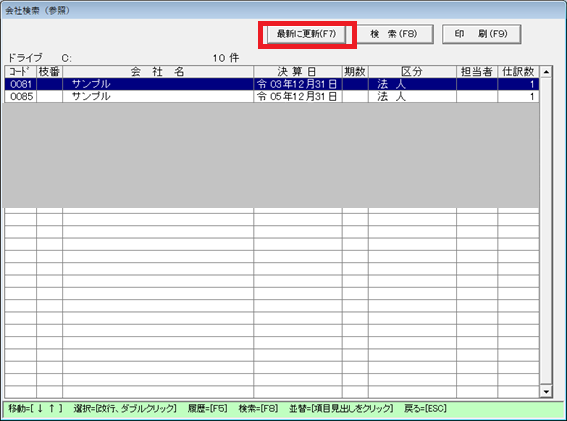Viewport: 567px width, 421px height.
Task: Click 法人 cell in the 0081 row
Action: pyautogui.click(x=392, y=84)
